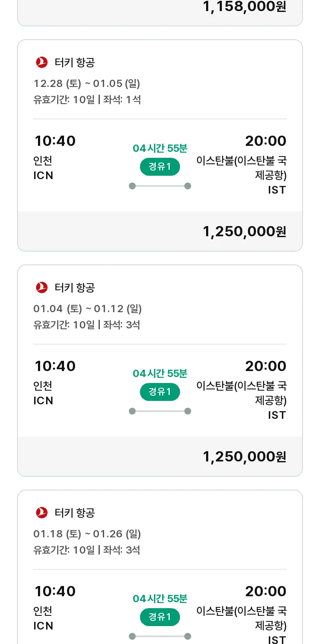320x644 pixels.
Task: Tap Turkish Airlines logo on 12.28 flight card
Action: [42, 62]
